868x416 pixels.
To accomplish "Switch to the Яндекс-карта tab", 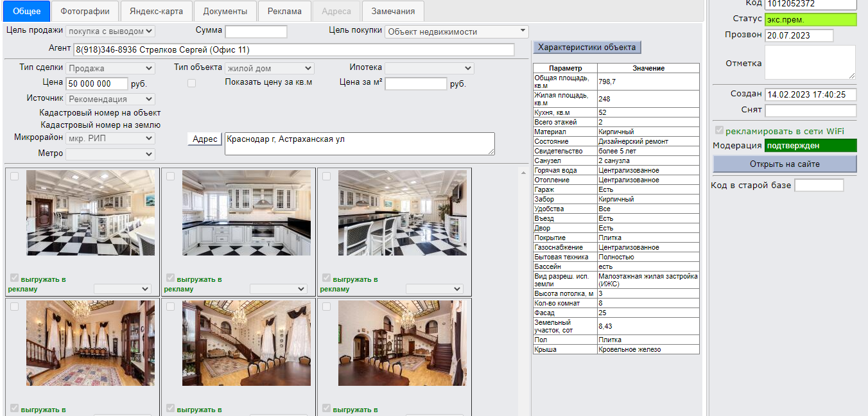I will [156, 12].
